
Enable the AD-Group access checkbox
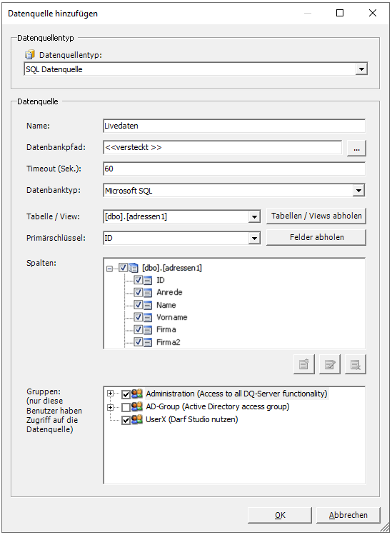pyautogui.click(x=126, y=407)
